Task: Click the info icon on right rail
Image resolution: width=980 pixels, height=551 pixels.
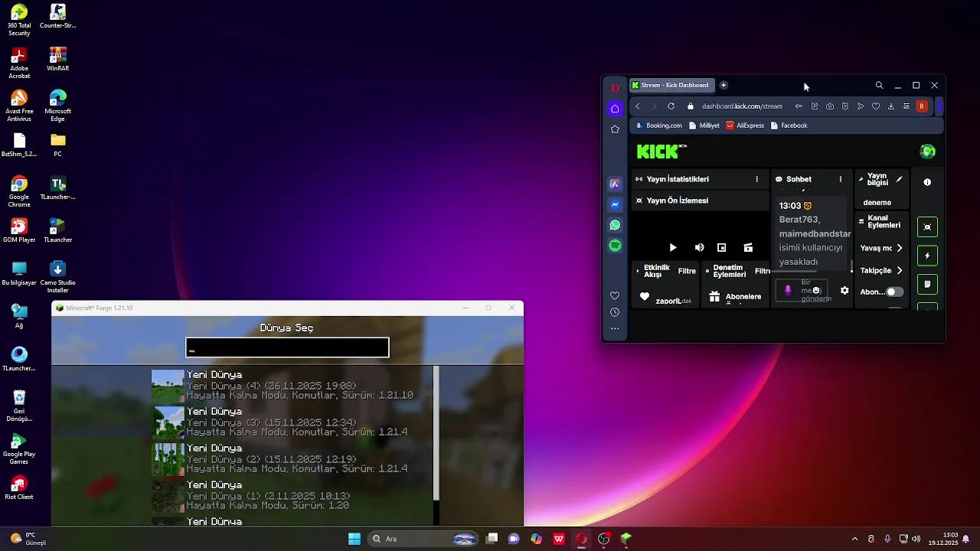Action: click(927, 182)
